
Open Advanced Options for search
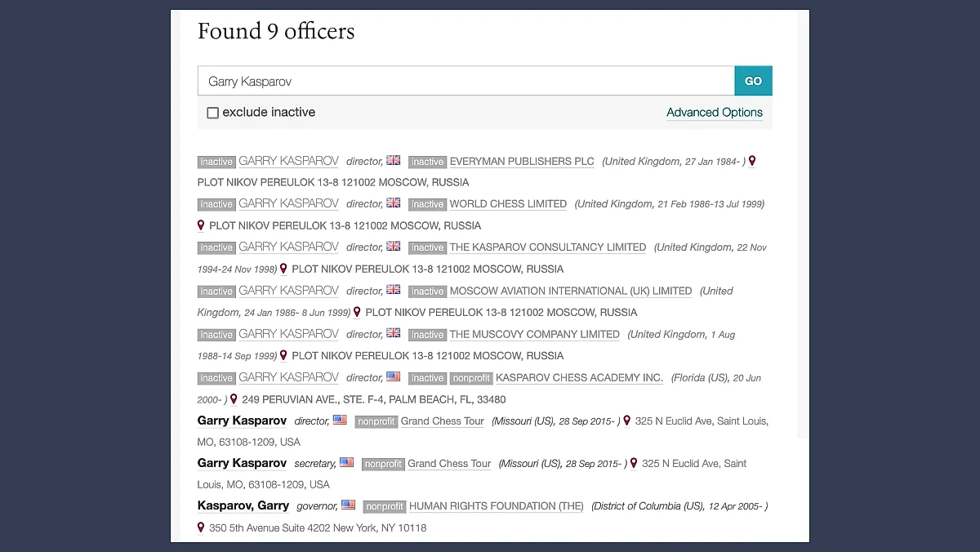click(x=714, y=113)
